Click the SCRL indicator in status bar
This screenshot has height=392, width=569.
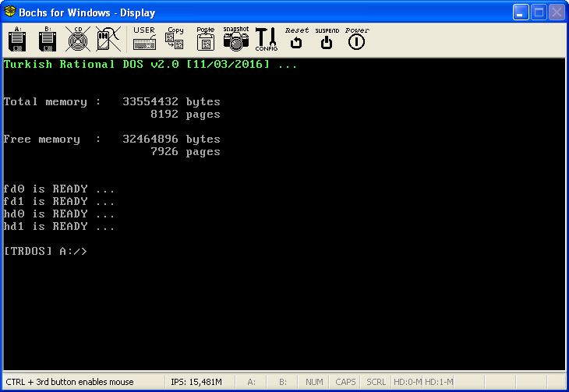(376, 382)
